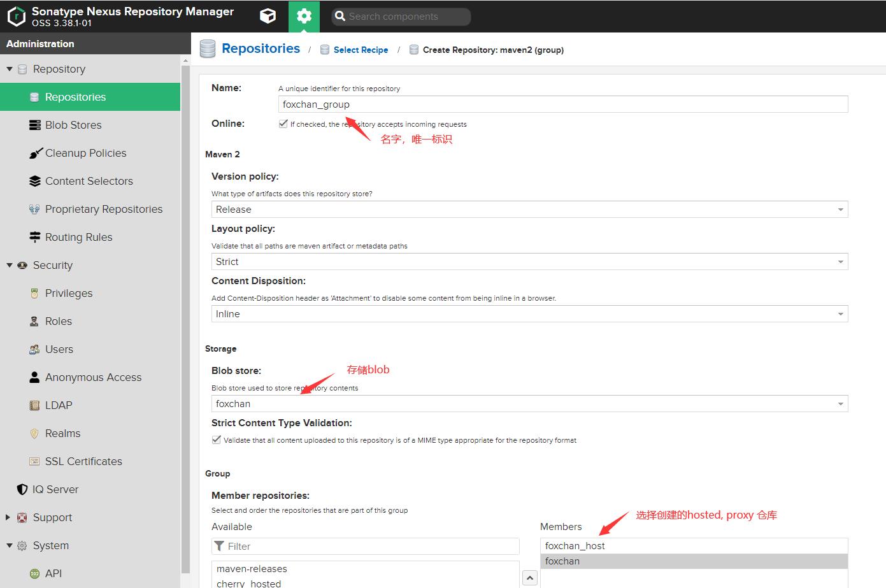The height and width of the screenshot is (588, 886).
Task: Click the Blob Stores icon
Action: tap(34, 125)
